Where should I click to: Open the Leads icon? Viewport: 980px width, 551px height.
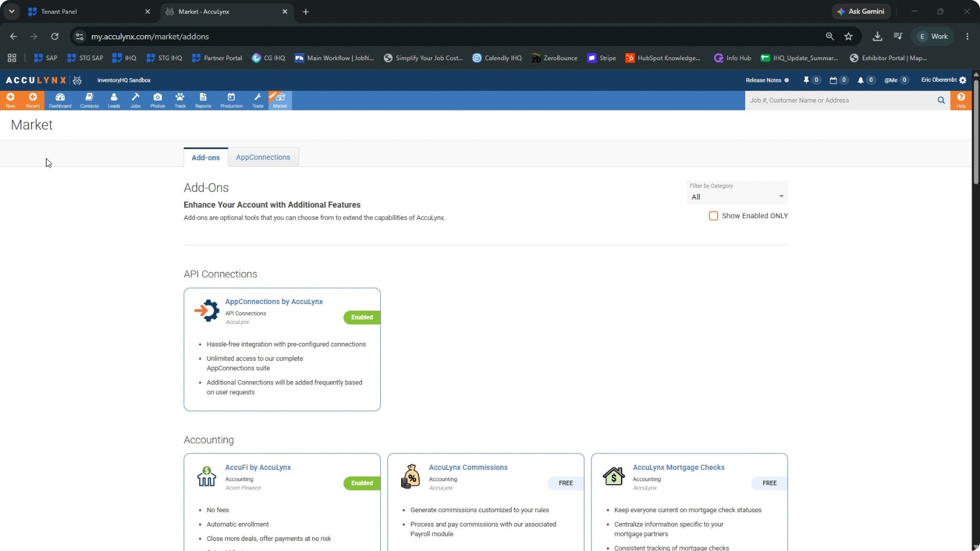pos(114,100)
